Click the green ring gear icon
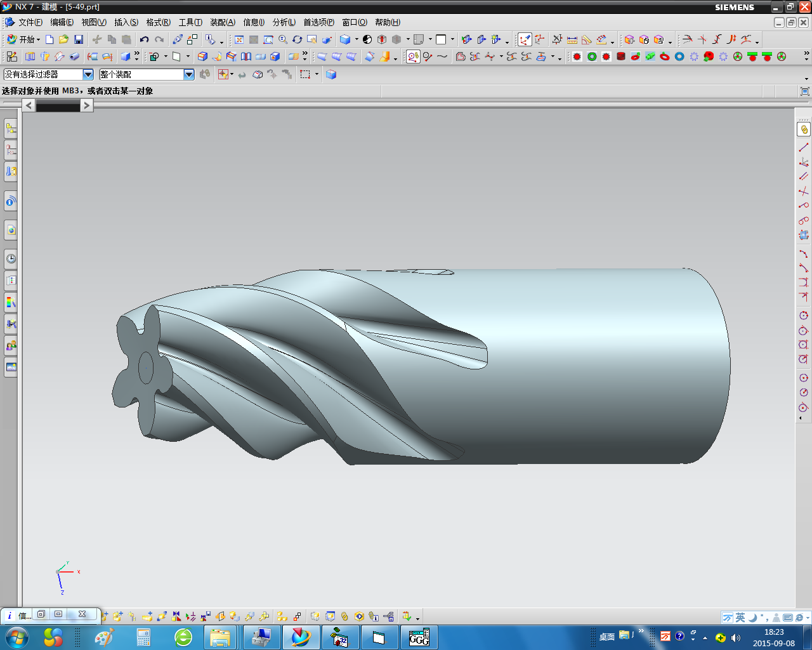This screenshot has width=812, height=650. coord(592,56)
